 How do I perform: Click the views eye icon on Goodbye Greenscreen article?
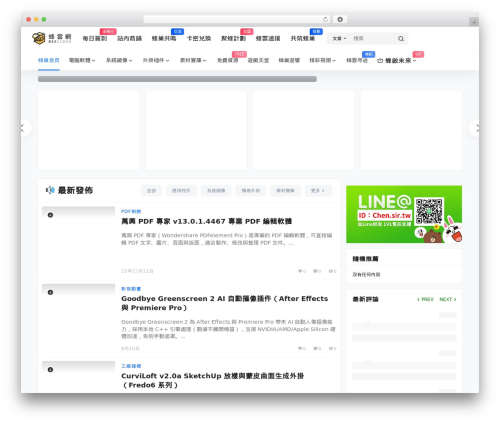[x=331, y=348]
